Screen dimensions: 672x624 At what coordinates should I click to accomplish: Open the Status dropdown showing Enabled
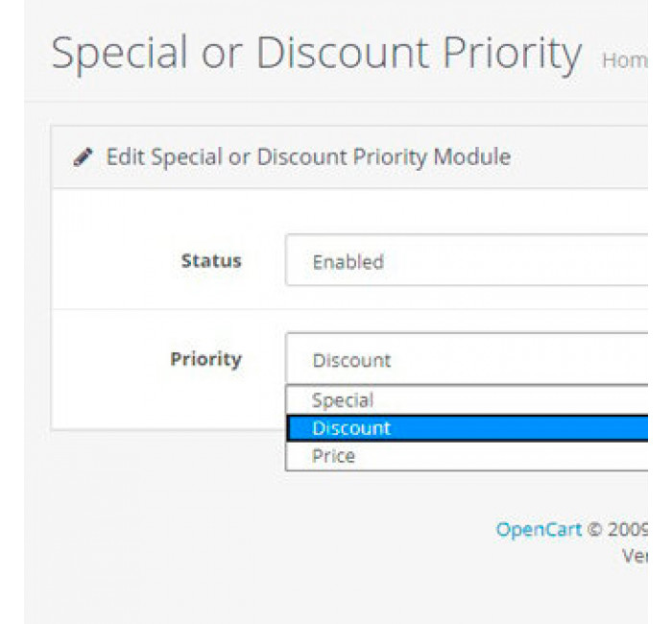[467, 260]
